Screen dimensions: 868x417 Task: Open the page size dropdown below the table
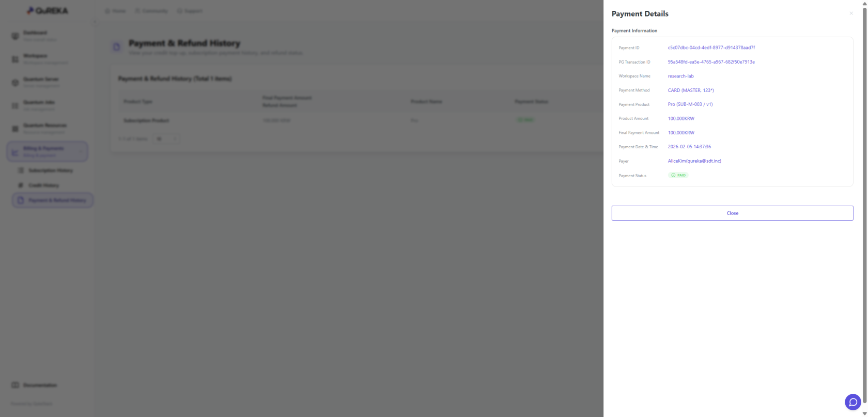pos(166,139)
